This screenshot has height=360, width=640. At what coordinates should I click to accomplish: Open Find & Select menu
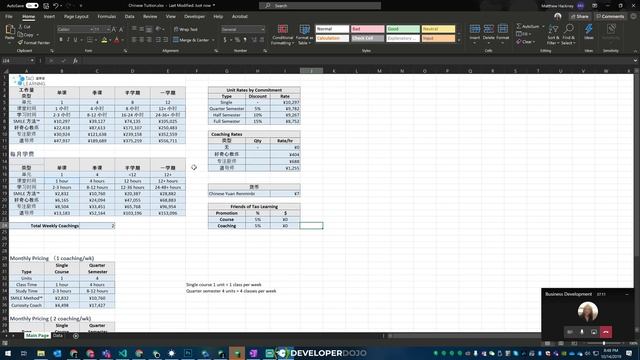click(569, 34)
